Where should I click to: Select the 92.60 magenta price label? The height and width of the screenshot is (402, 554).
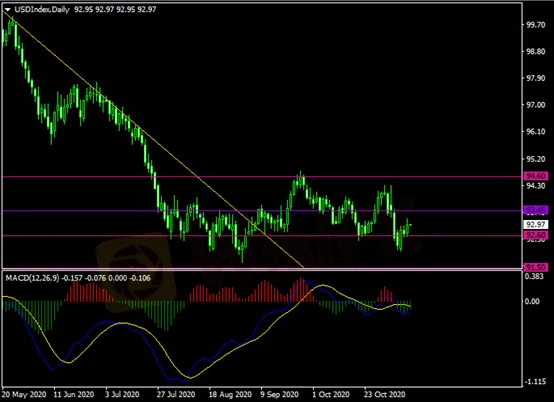pyautogui.click(x=535, y=235)
